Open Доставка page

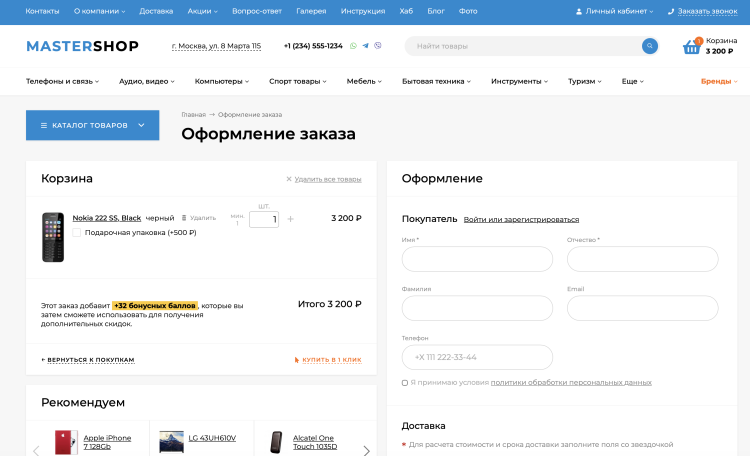point(156,11)
